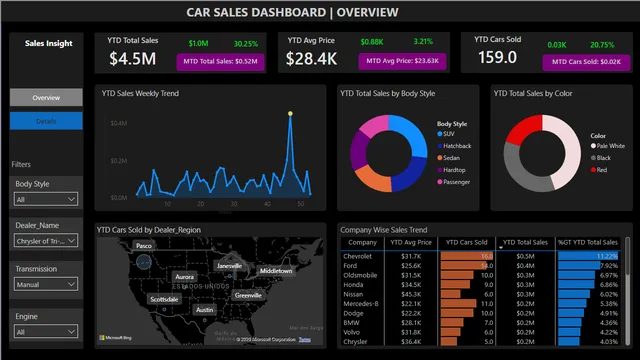This screenshot has height=360, width=640.
Task: Select Hardtop in the Body Style legend
Action: [451, 170]
